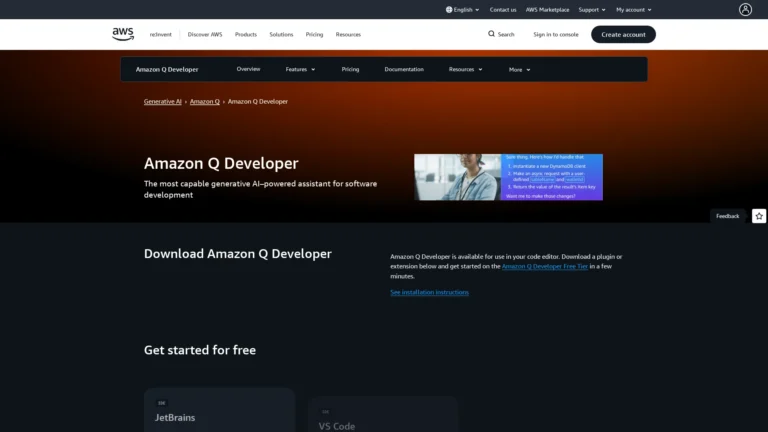Open the More dropdown menu
This screenshot has height=432, width=768.
pyautogui.click(x=519, y=69)
